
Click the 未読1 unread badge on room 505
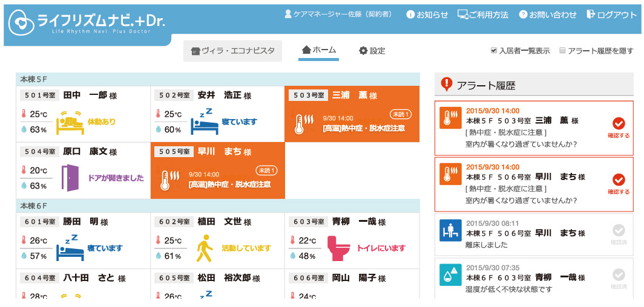[x=266, y=170]
